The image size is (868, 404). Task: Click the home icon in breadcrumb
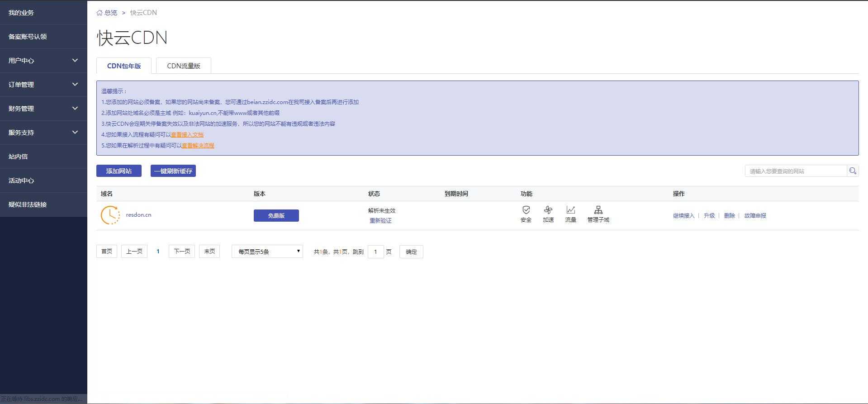tap(100, 13)
